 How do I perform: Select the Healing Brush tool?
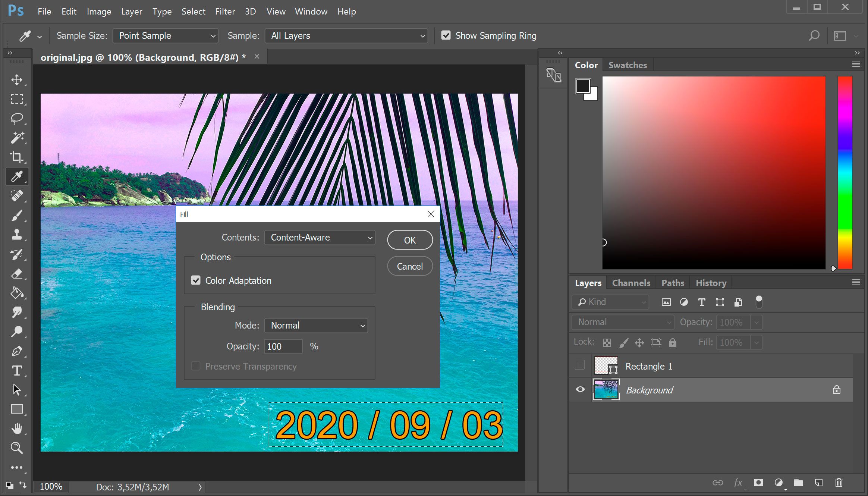pos(16,196)
